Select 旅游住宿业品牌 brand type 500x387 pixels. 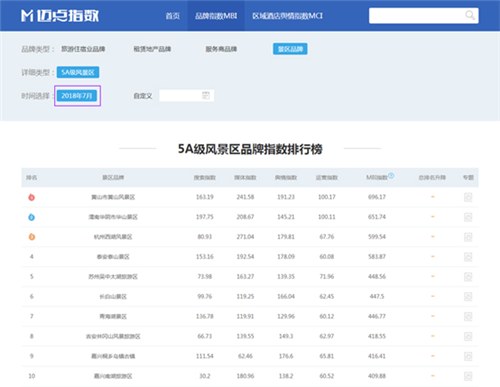83,49
